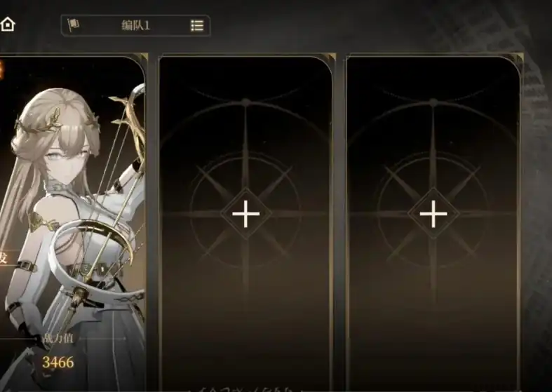Click the gold corner ornament of the middle card

332,58
